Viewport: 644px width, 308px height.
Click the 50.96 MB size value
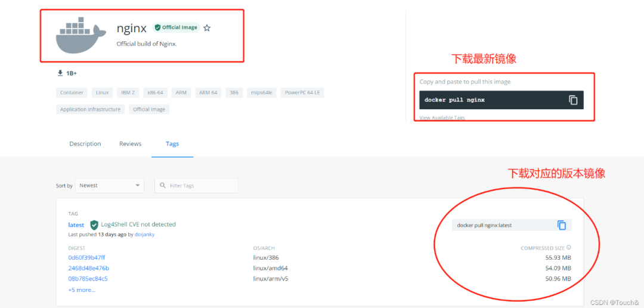[x=559, y=279]
